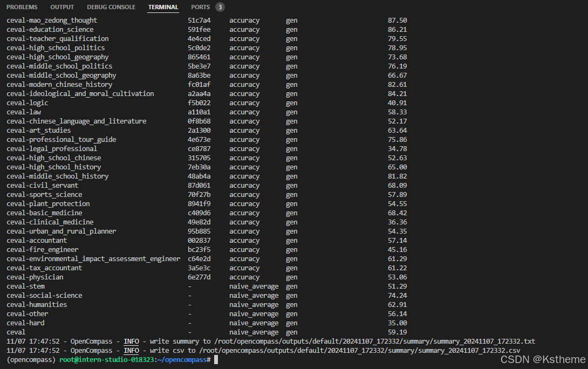The height and width of the screenshot is (369, 588).
Task: Click ceval-clinical_medicine row name
Action: click(x=50, y=222)
